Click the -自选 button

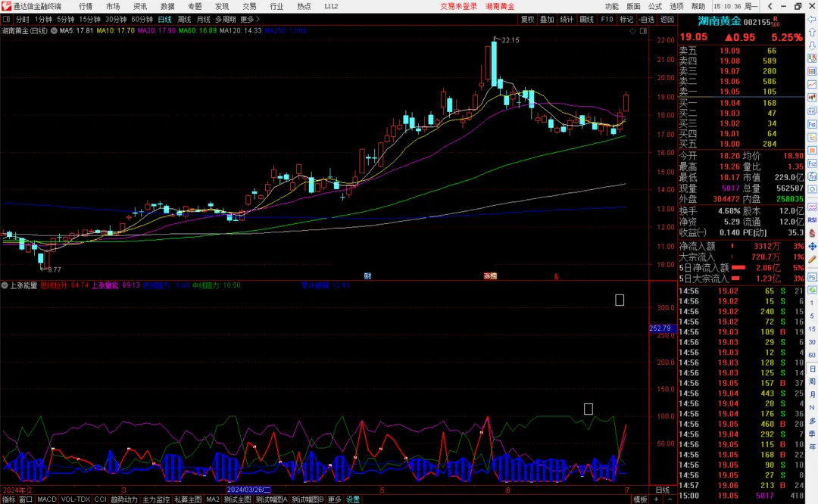(x=647, y=19)
